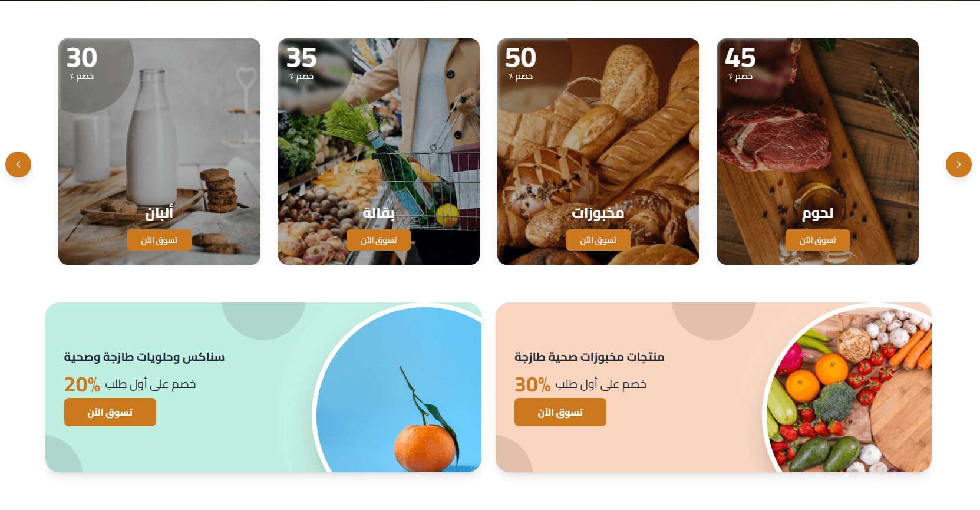Open the مخبوزات category title

(x=598, y=213)
